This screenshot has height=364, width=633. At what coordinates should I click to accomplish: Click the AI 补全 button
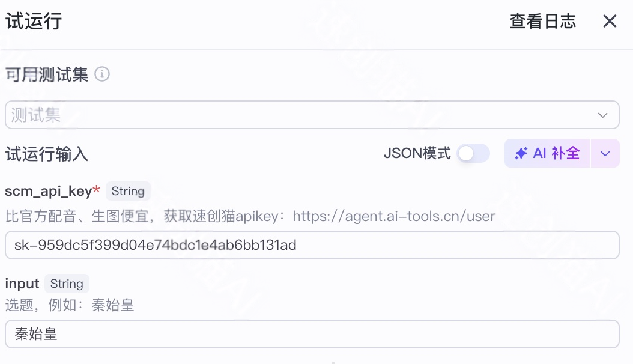click(x=547, y=154)
